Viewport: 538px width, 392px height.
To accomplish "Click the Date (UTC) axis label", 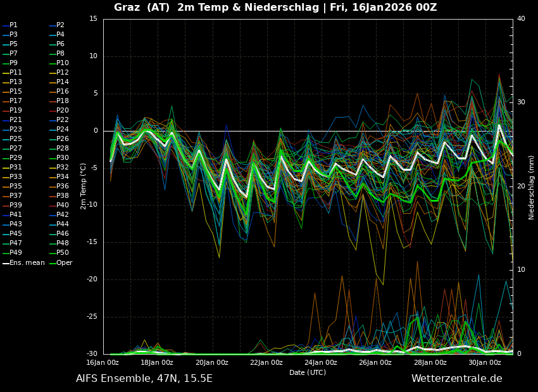I will (x=308, y=372).
